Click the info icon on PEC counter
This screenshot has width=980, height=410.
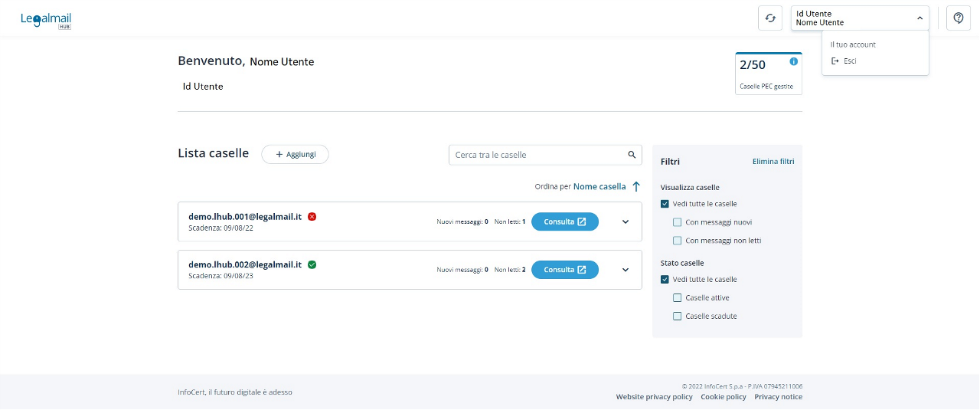click(x=793, y=61)
